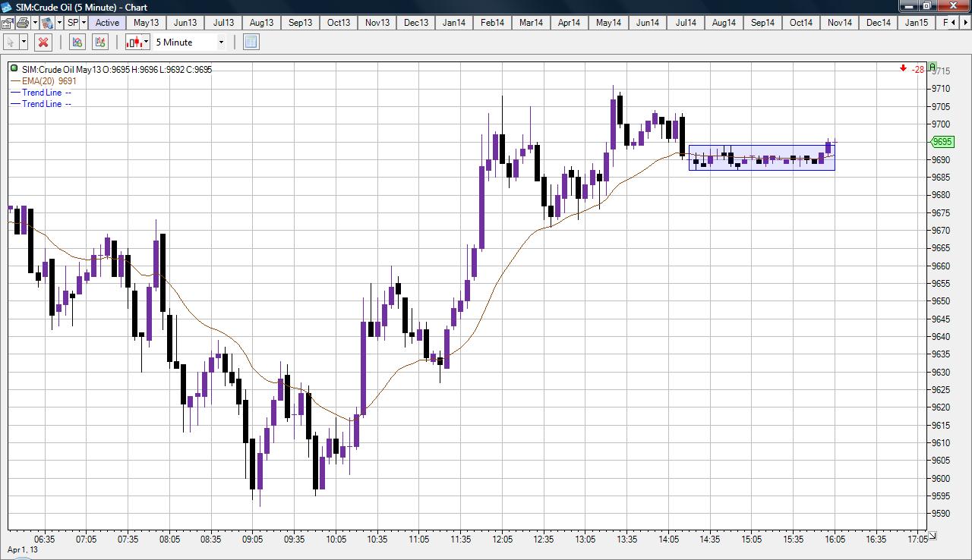Click the chart resize grip icon at bottom-right
The image size is (972, 560).
point(933,535)
